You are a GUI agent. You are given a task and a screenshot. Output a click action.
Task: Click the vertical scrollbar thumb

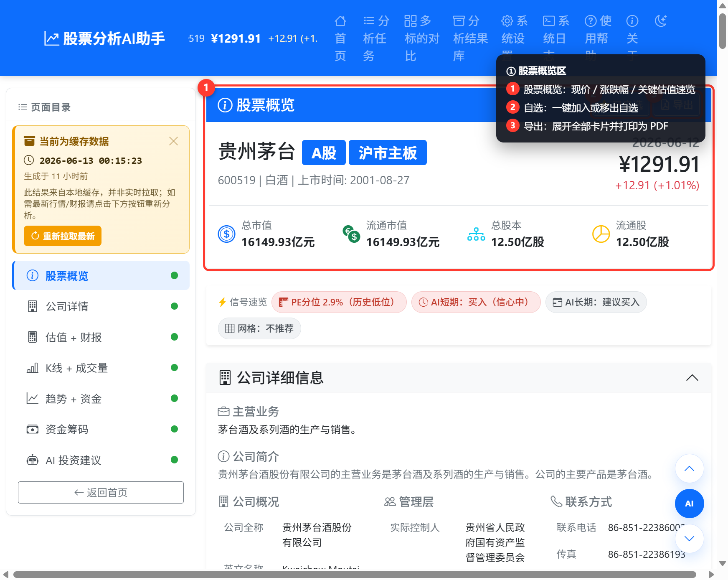tap(723, 31)
